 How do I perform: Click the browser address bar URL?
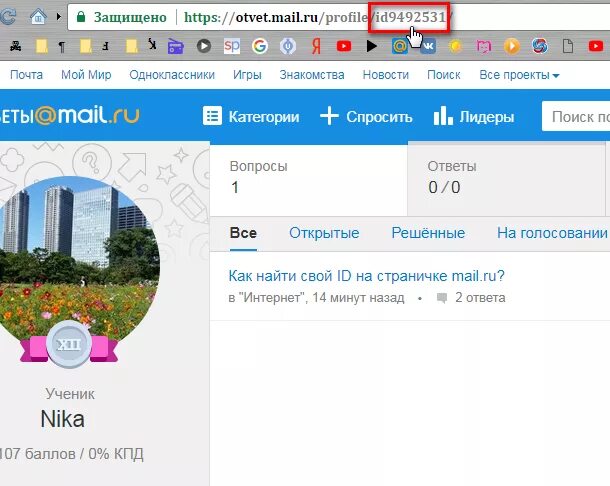click(318, 17)
